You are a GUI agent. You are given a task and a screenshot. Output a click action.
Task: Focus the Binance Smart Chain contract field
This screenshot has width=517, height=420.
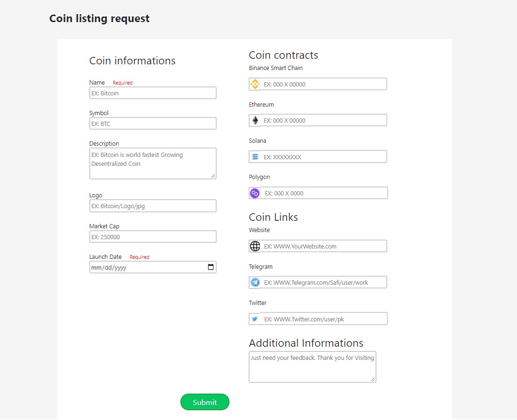coord(324,84)
